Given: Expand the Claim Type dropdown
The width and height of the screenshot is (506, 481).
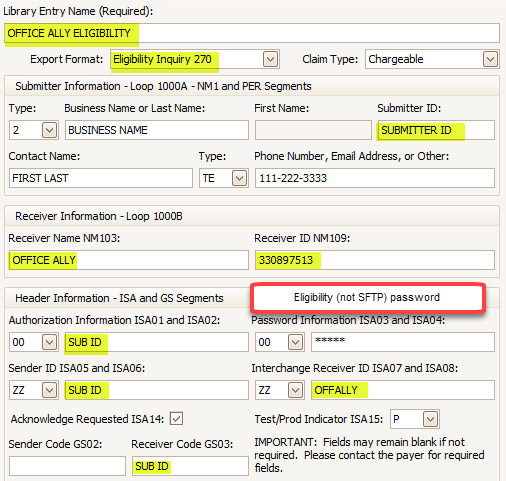Looking at the screenshot, I should 490,60.
